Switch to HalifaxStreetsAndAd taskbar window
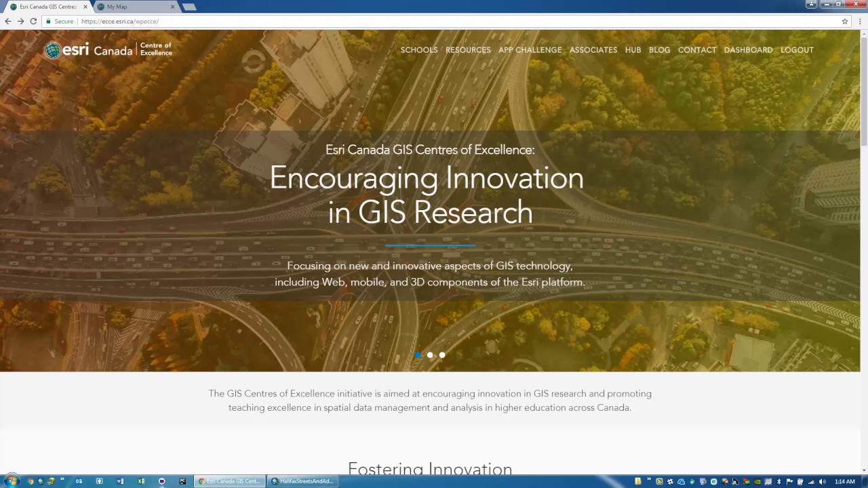Screen dimensions: 868x488 pyautogui.click(x=302, y=481)
